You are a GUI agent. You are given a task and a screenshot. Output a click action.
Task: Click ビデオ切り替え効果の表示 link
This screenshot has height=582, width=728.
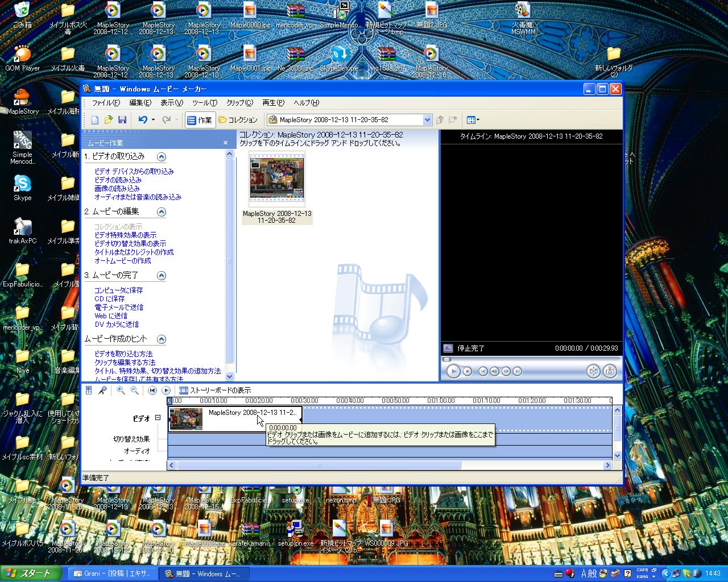[x=130, y=244]
